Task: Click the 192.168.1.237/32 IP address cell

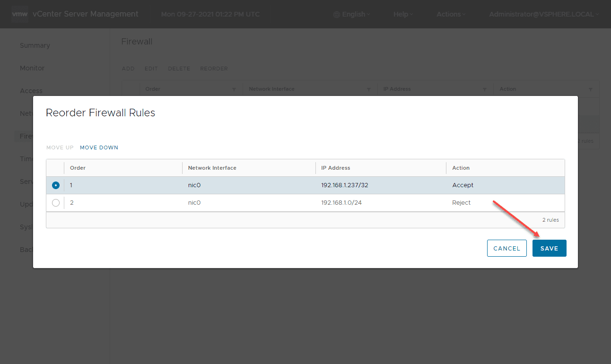Action: click(x=344, y=185)
